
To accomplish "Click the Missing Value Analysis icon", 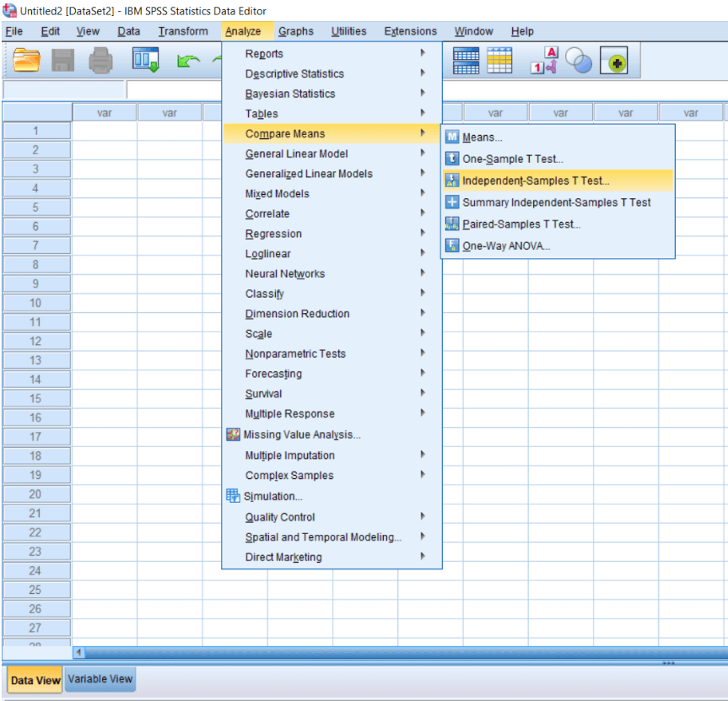I will point(233,434).
